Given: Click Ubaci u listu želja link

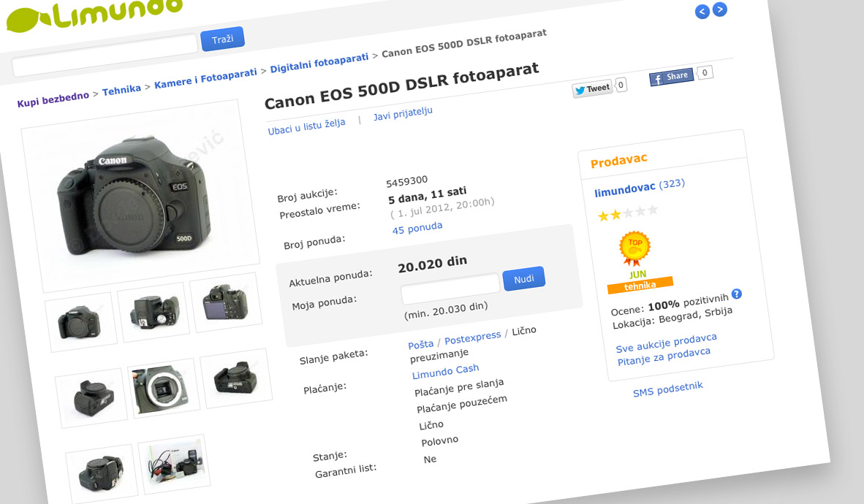Looking at the screenshot, I should click(306, 126).
